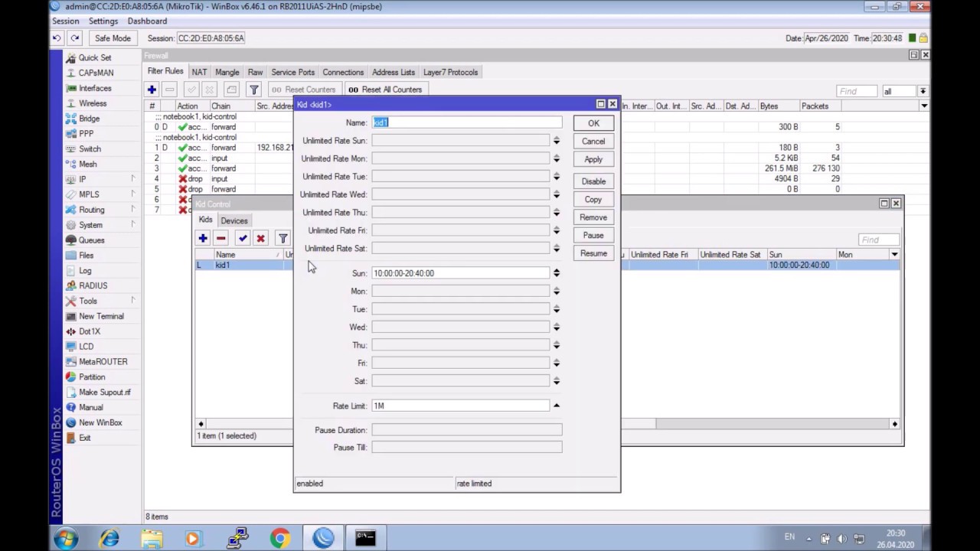Open the Dashboard menu

click(147, 21)
